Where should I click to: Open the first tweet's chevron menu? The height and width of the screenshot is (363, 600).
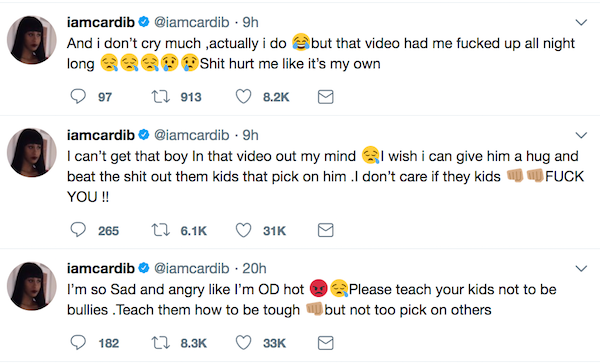pyautogui.click(x=581, y=23)
